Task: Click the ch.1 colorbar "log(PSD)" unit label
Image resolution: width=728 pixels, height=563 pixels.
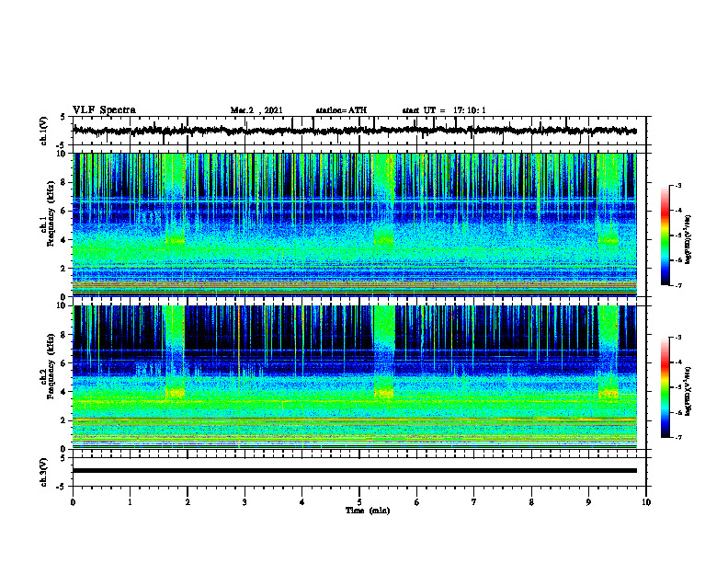Action: pos(688,240)
